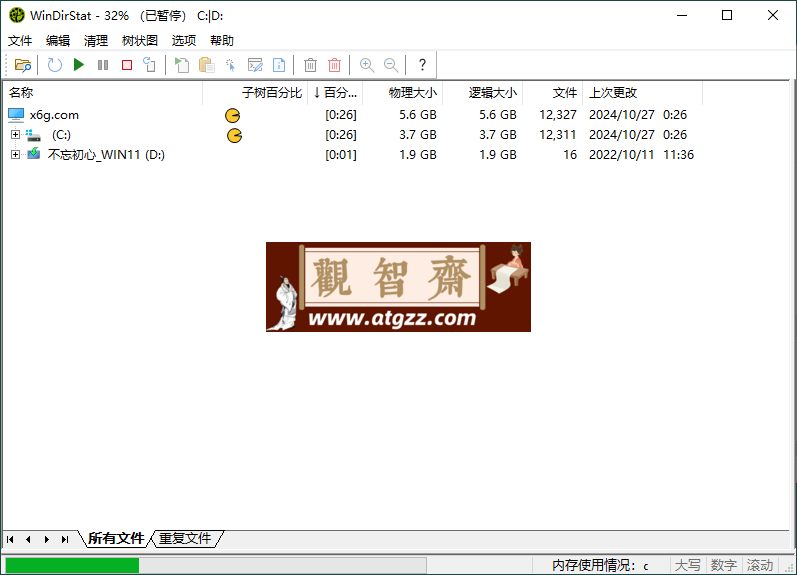Open the 文件 menu
797x575 pixels.
pos(20,41)
